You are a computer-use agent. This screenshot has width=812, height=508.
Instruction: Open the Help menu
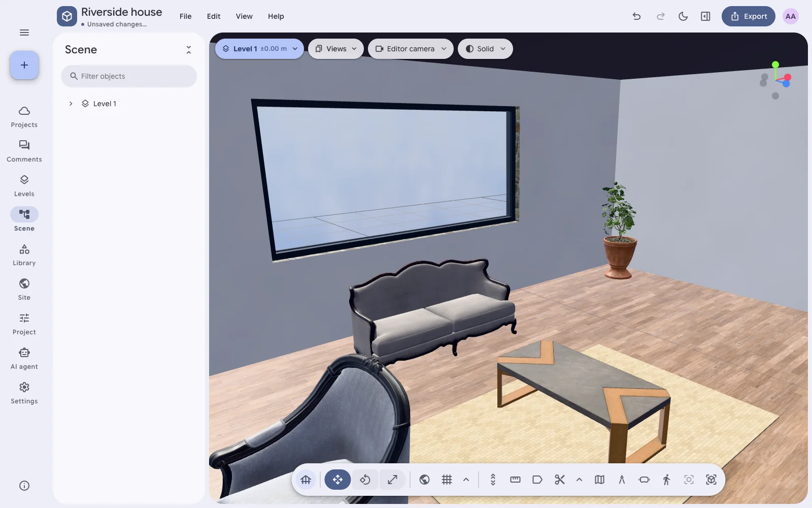tap(276, 16)
